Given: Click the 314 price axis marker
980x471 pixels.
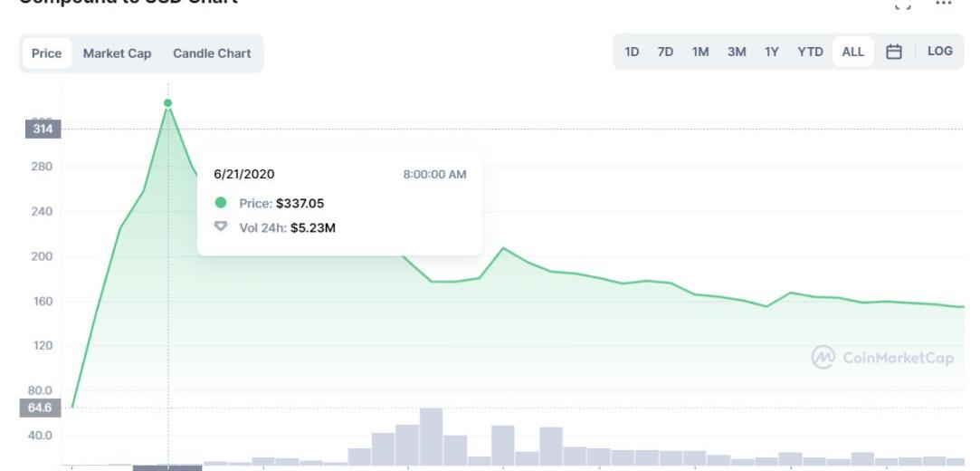Looking at the screenshot, I should click(43, 130).
